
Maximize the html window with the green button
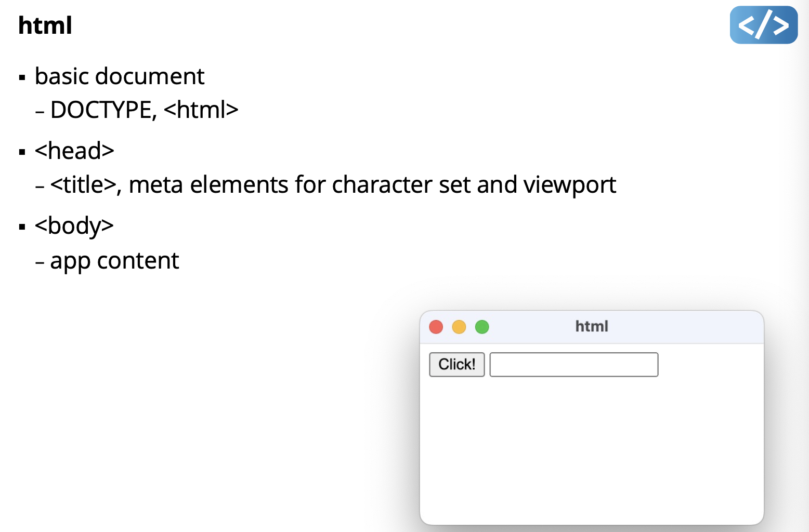coord(482,327)
